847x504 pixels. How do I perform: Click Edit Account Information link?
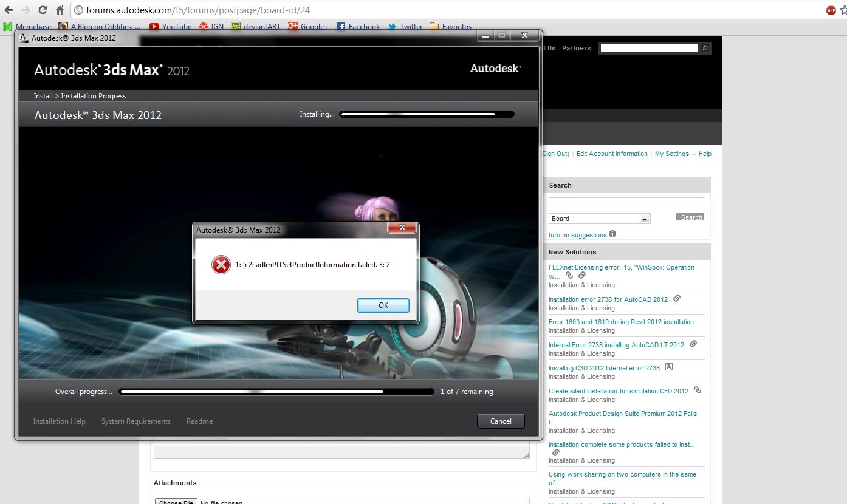(612, 154)
